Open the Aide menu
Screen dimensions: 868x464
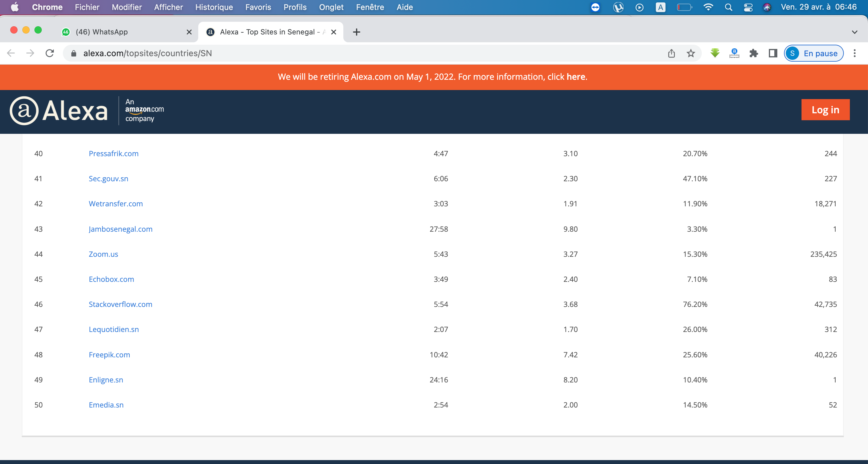point(405,7)
